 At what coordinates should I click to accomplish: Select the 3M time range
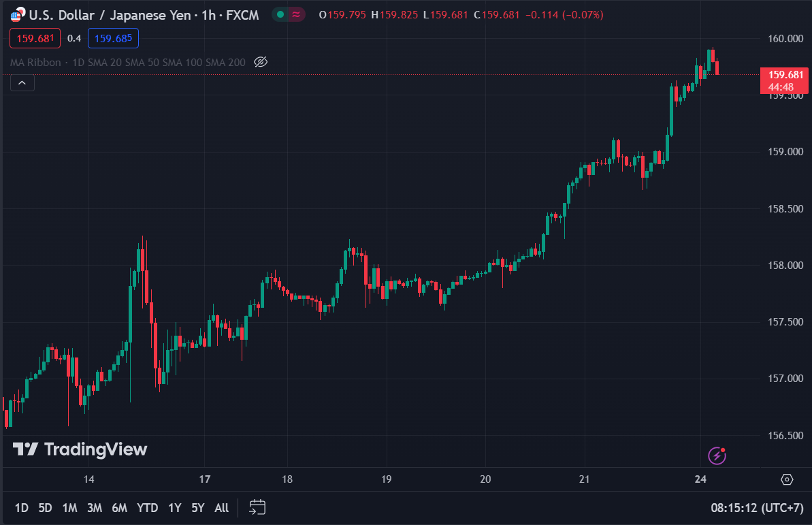(x=94, y=508)
